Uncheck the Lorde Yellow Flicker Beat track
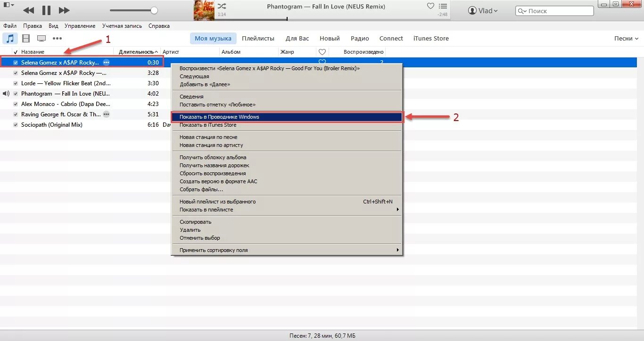The image size is (644, 341). pos(16,83)
